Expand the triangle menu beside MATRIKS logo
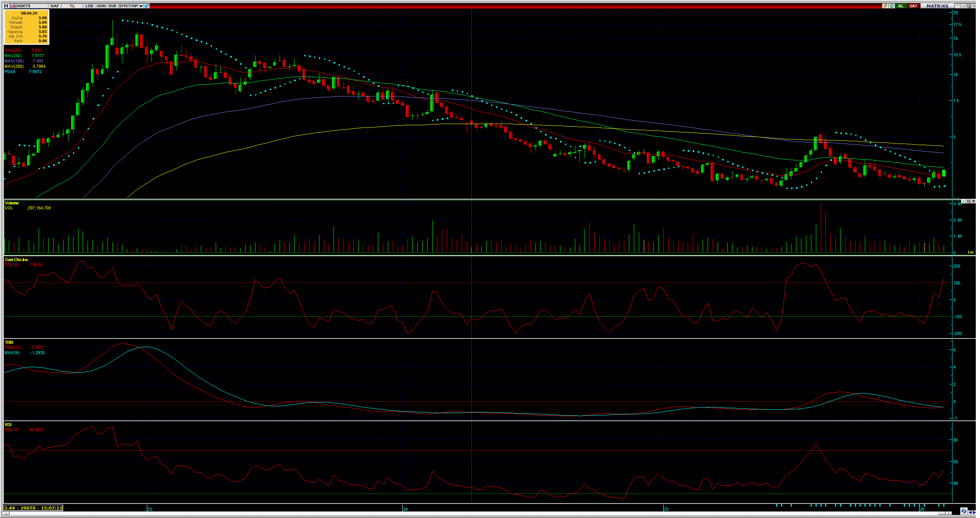980x518 pixels. coord(958,6)
